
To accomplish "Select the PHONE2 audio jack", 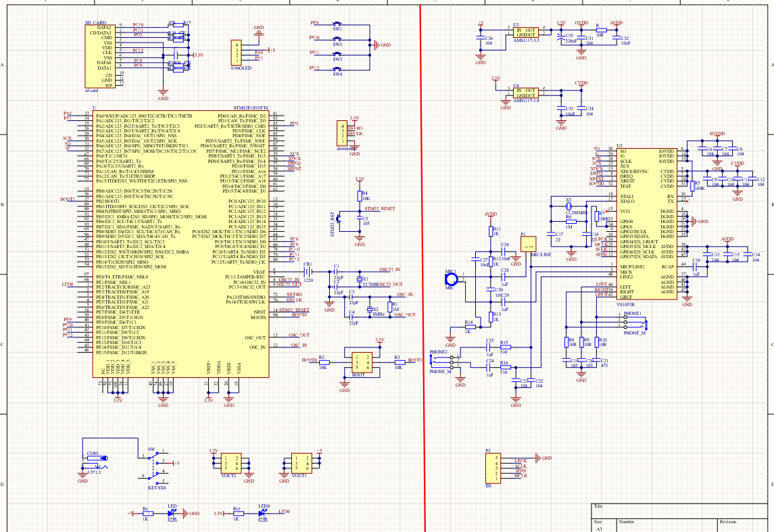I will 441,362.
